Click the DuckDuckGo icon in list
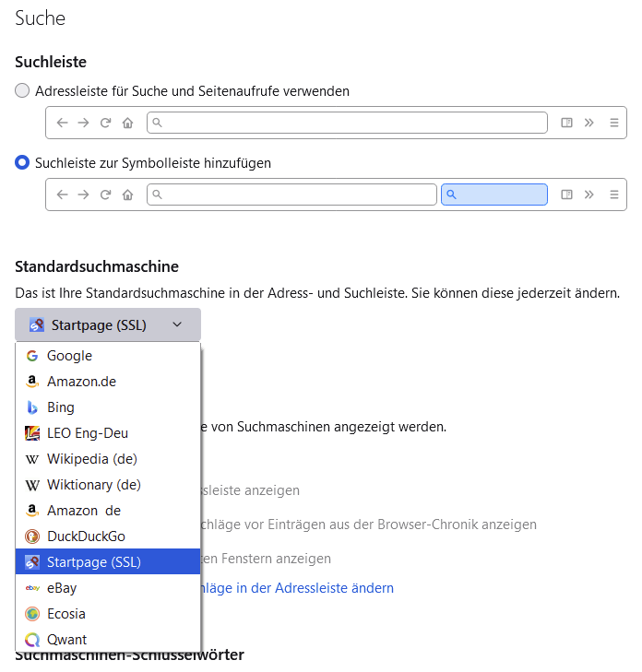This screenshot has width=642, height=672. (32, 536)
